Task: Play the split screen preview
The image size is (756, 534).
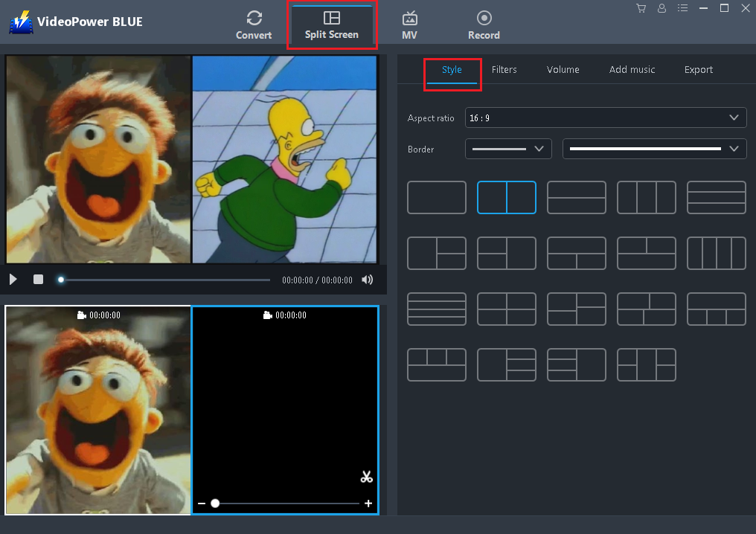Action: (x=12, y=280)
